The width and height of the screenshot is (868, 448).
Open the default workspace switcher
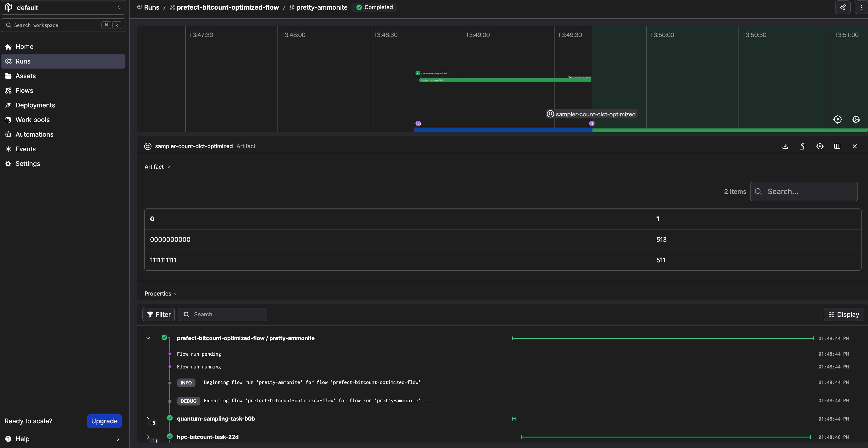(63, 7)
